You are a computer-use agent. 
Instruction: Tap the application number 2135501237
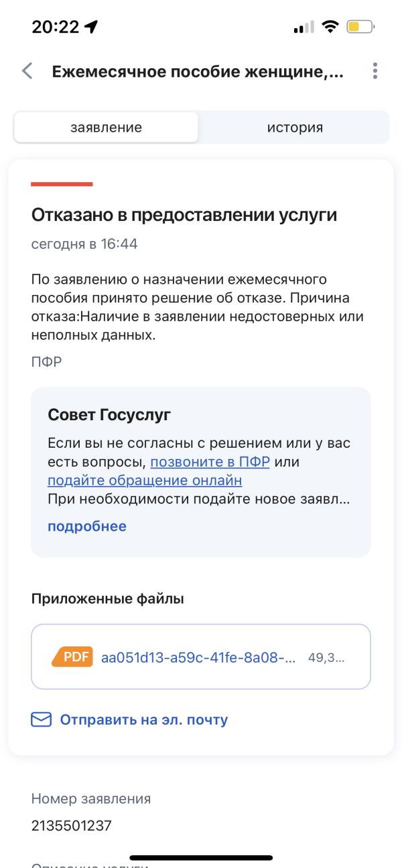72,826
